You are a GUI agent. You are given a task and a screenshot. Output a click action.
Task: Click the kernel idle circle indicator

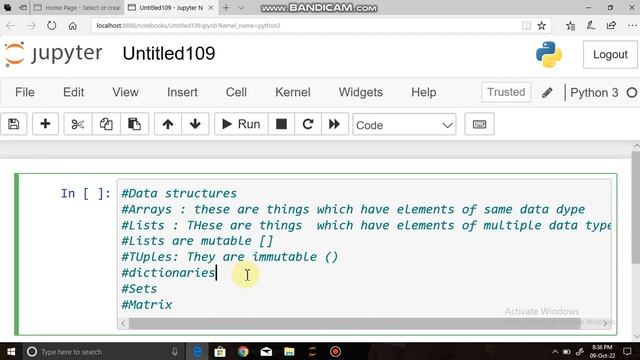coord(631,93)
